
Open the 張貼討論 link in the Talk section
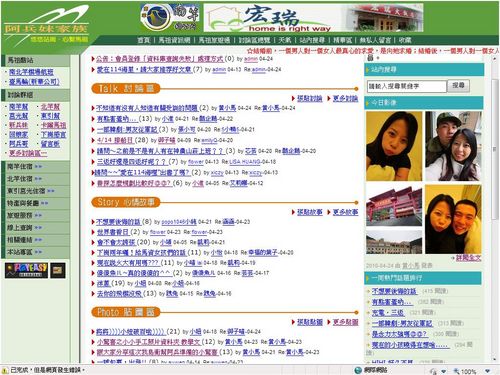310,98
